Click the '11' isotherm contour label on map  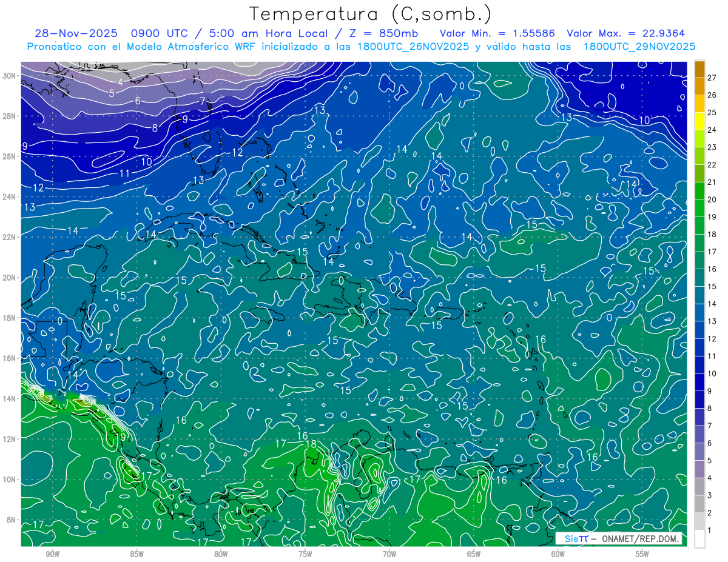125,173
